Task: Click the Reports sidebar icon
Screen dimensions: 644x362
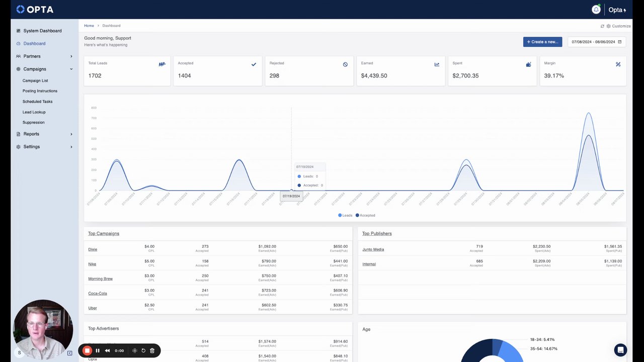Action: pos(19,134)
